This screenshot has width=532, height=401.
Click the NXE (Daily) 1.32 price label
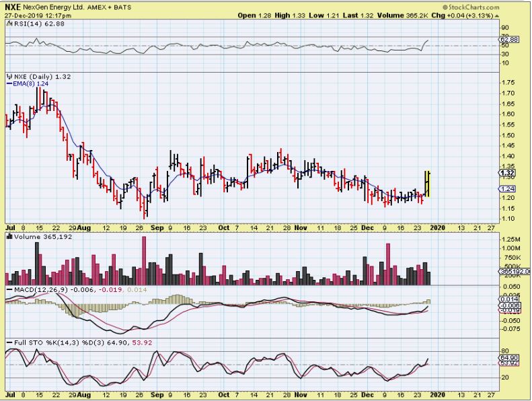click(x=42, y=77)
